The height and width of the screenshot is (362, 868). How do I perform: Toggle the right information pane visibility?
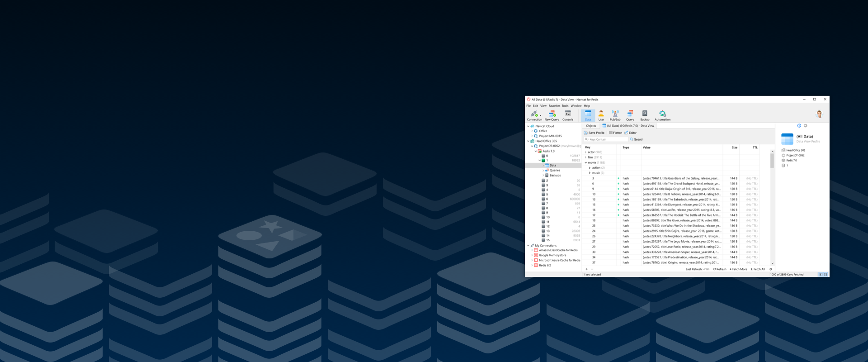826,275
